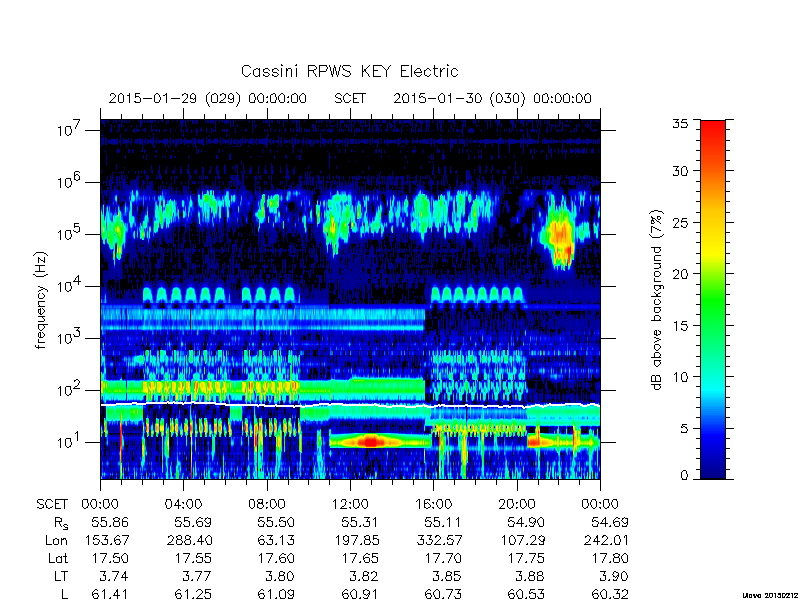
Task: Click the 'frequency (Hz)' y-axis label
Action: coord(41,300)
